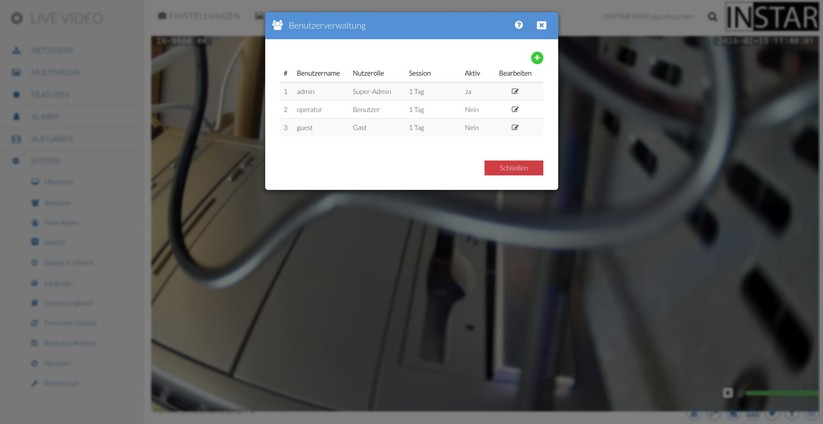Click the INSTAR logo
This screenshot has width=823, height=424.
click(773, 18)
